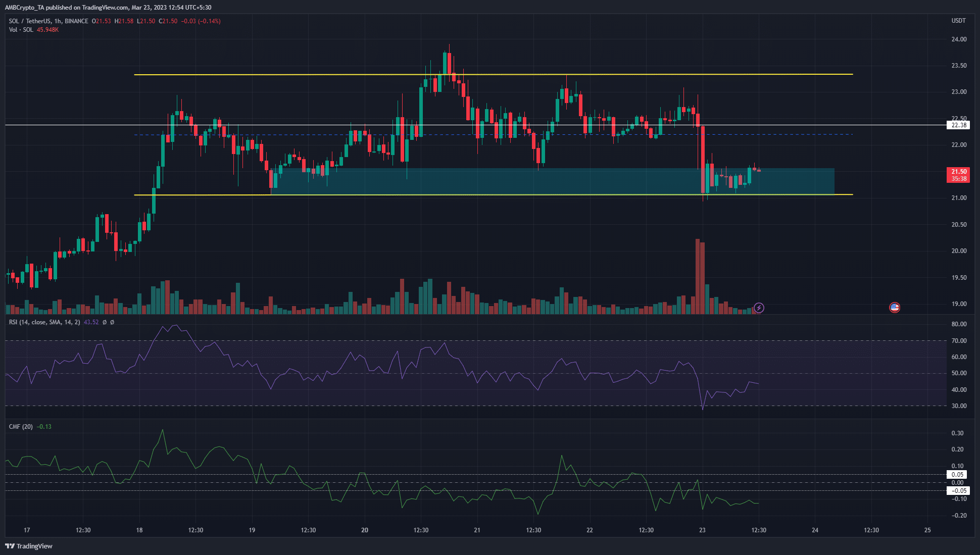Click the USDT label on the price scale

click(x=959, y=21)
